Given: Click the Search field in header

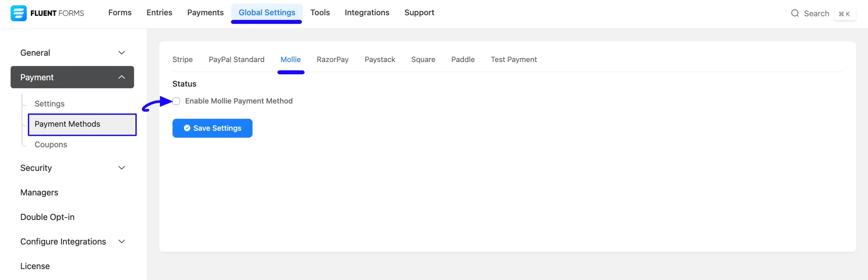Looking at the screenshot, I should click(816, 14).
